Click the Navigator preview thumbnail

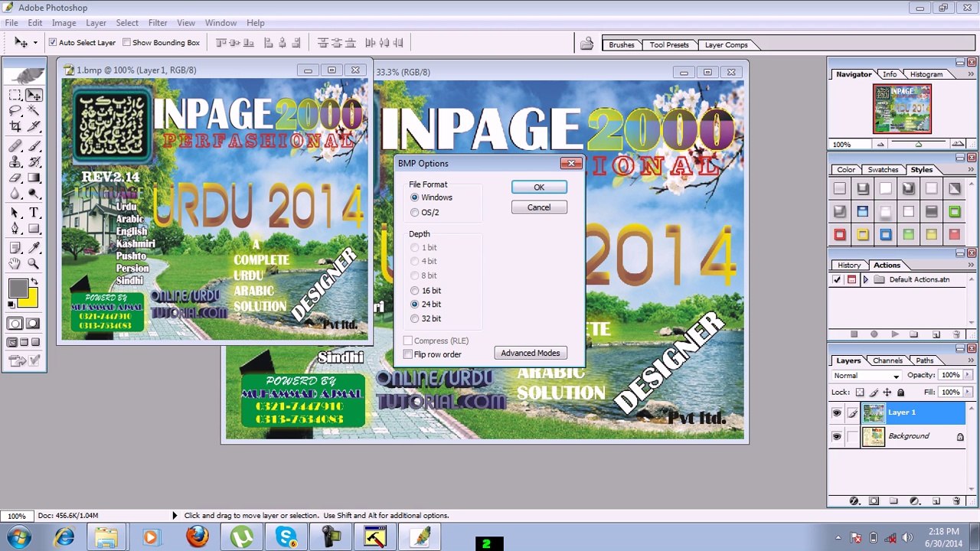pos(902,109)
